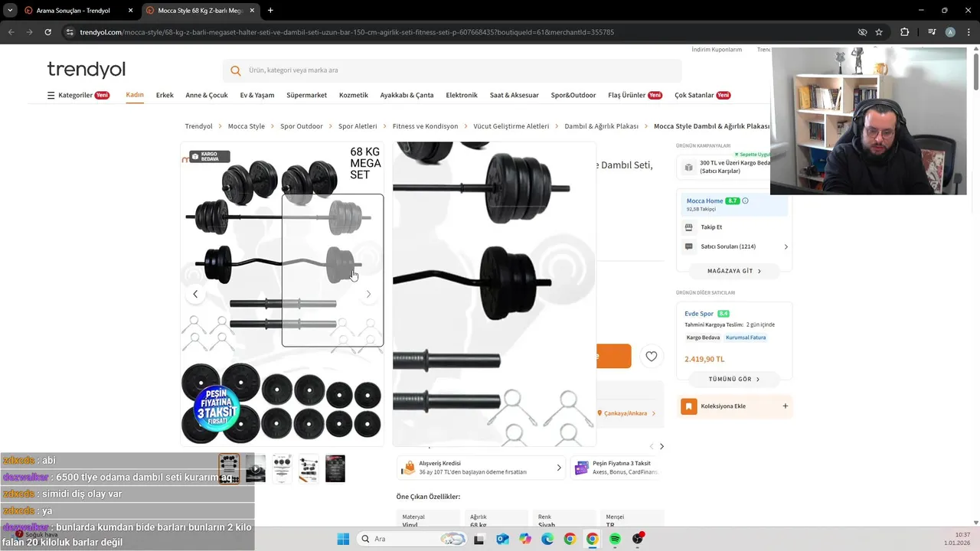Open the Chrome extensions puzzle icon
This screenshot has height=551, width=980.
[904, 32]
